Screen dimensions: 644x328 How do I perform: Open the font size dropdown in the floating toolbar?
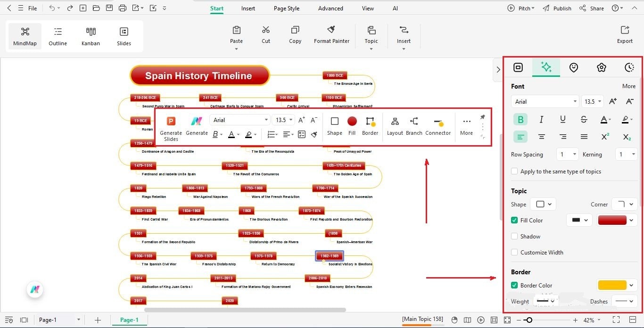pos(283,120)
